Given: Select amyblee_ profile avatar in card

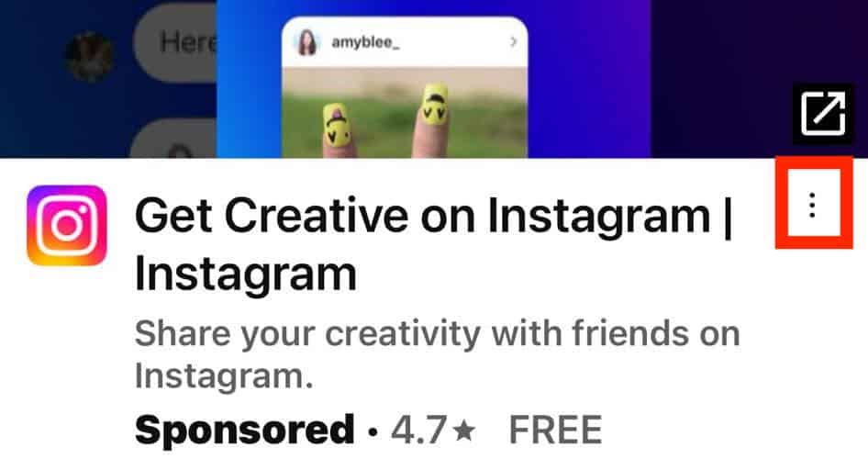Looking at the screenshot, I should pos(307,42).
